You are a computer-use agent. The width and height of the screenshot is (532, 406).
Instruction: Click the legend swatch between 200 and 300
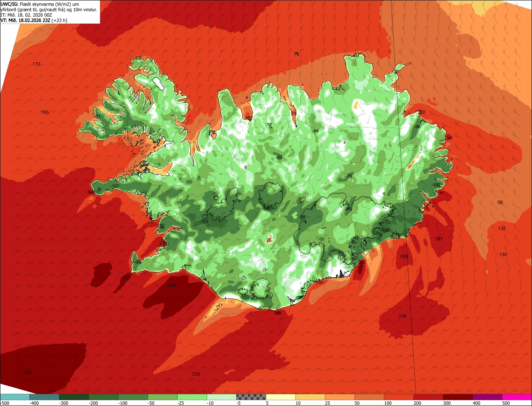click(x=428, y=397)
